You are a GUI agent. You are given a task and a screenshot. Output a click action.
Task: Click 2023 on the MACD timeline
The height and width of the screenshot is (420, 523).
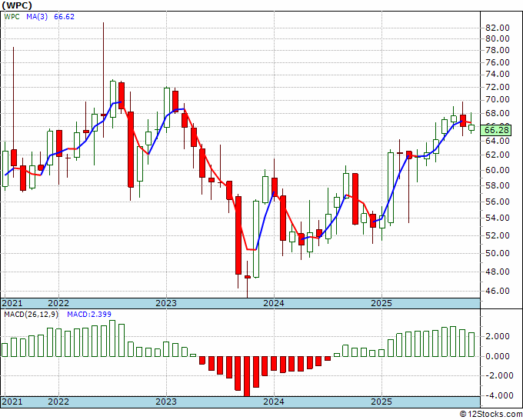pyautogui.click(x=166, y=402)
